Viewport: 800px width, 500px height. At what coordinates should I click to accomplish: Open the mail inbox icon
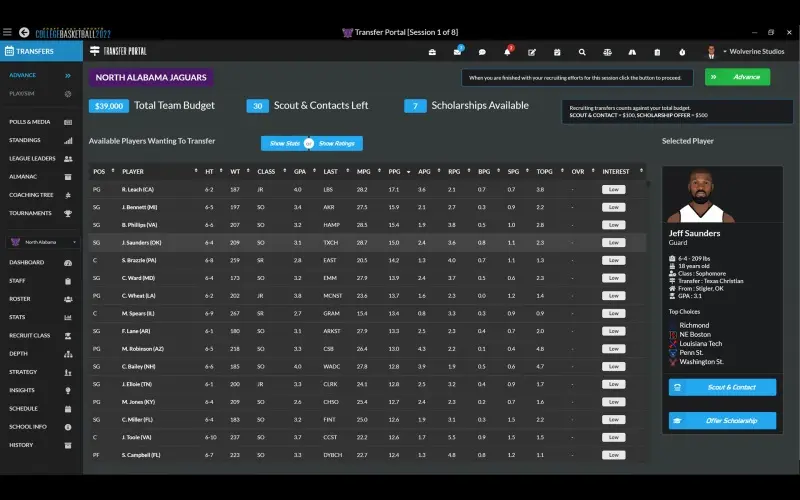point(457,52)
